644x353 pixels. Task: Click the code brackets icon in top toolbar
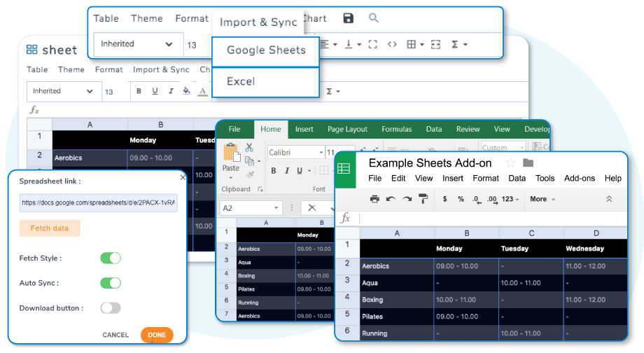click(x=392, y=44)
